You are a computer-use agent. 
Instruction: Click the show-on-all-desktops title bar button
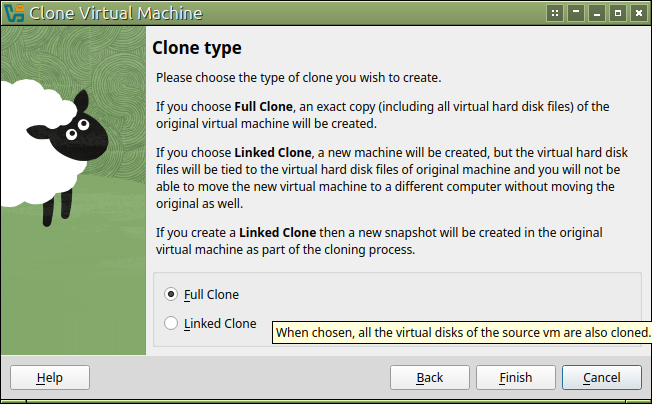pyautogui.click(x=554, y=13)
